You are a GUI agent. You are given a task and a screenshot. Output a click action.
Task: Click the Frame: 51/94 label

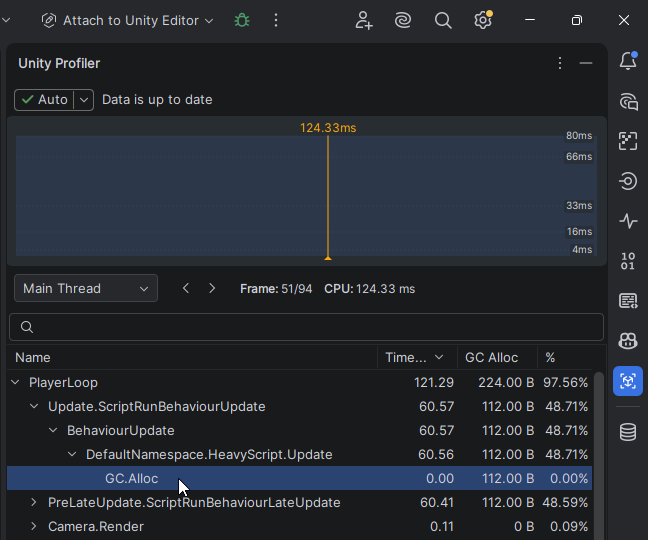point(276,289)
